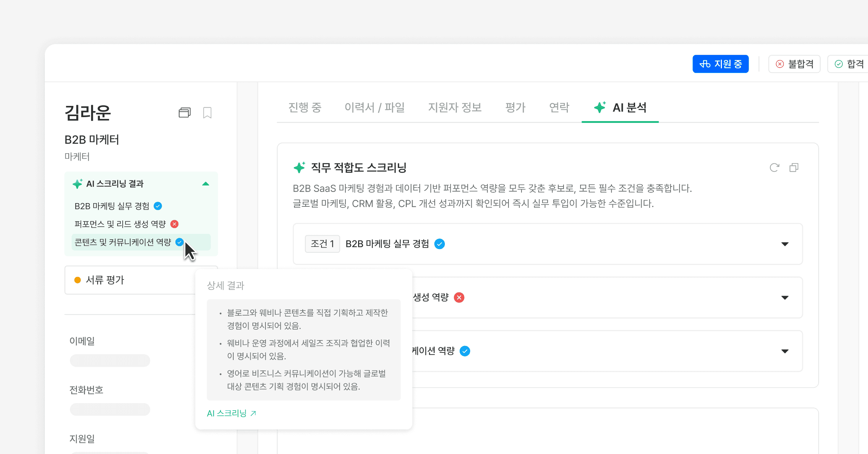Click the check badge on 케이션 역량 row
This screenshot has width=868, height=454.
(465, 351)
